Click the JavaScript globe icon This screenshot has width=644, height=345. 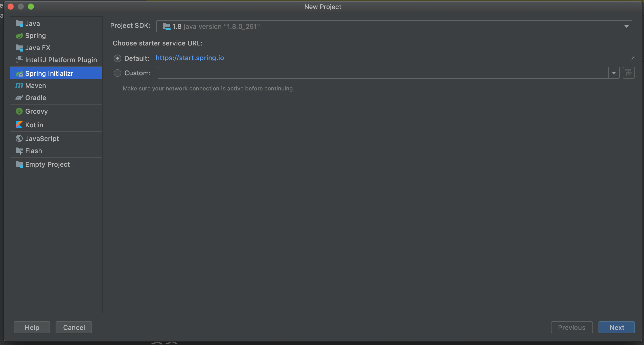(19, 139)
